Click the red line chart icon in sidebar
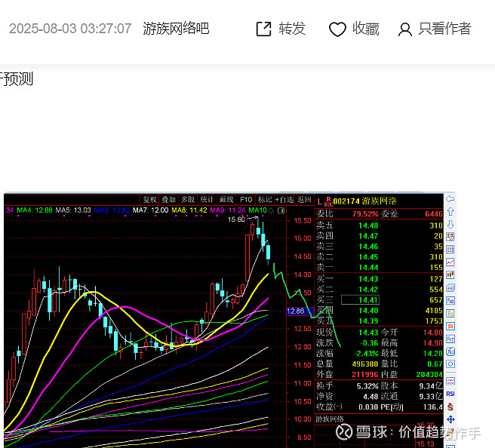The image size is (495, 448). click(x=450, y=262)
